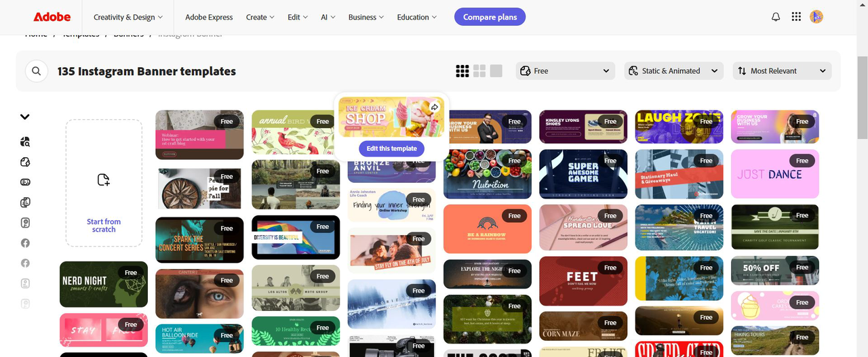Open the Handwritten Spread Love template
Screen dimensions: 868x357
[x=583, y=228]
